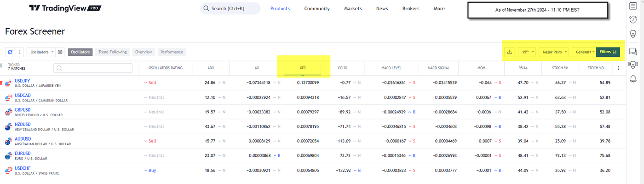Open the 15m timeframe dropdown
Viewport: 644px width, 184px height.
pos(527,52)
